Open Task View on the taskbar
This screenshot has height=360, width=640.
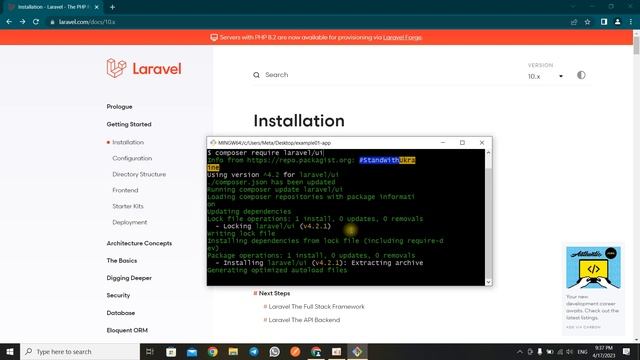[x=150, y=351]
